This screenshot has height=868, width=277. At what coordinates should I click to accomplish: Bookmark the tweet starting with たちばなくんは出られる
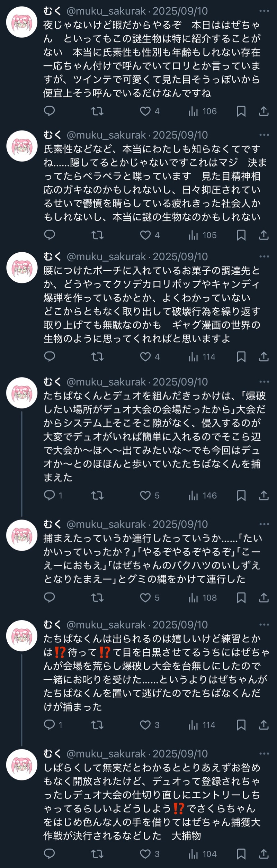(241, 722)
